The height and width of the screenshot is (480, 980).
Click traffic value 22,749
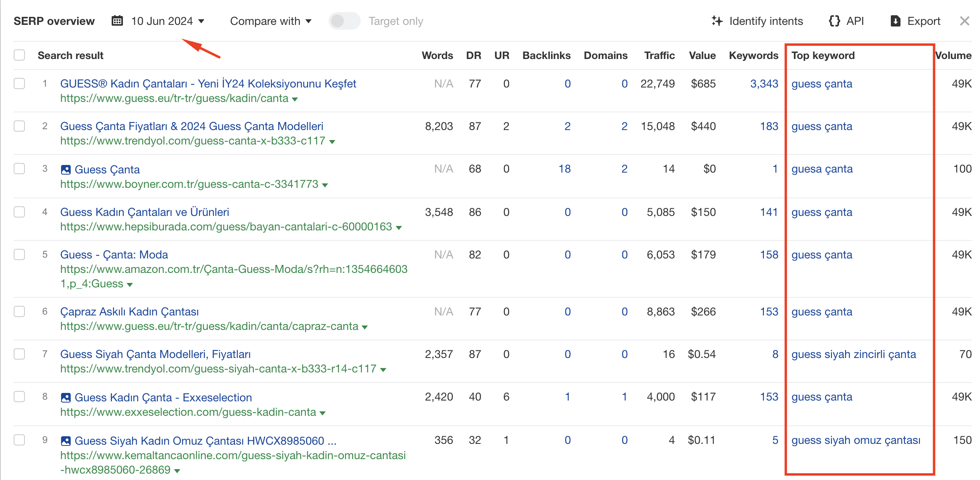pyautogui.click(x=657, y=83)
